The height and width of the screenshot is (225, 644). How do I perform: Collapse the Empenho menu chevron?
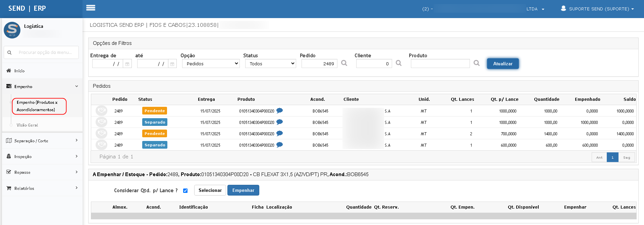tap(76, 86)
